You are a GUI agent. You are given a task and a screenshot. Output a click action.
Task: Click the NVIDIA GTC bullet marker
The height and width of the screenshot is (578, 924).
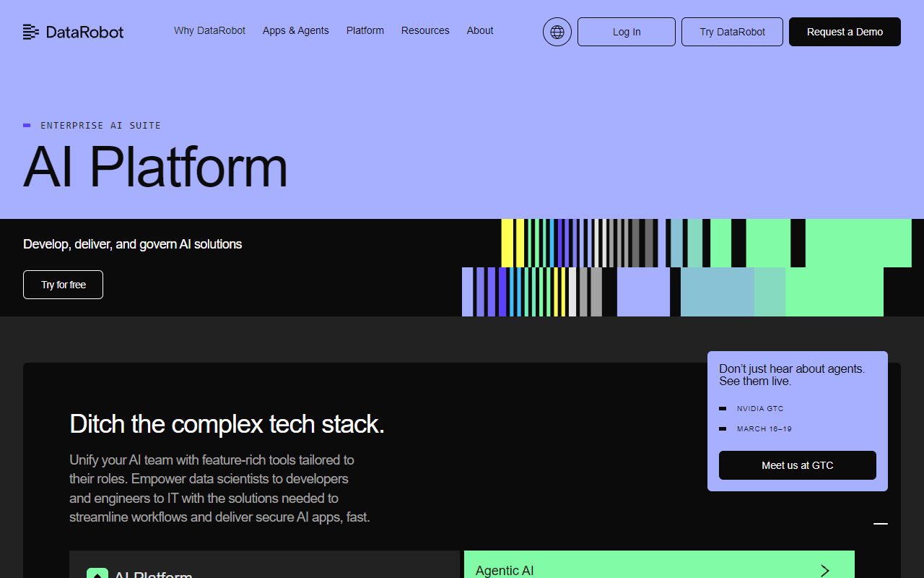coord(723,409)
